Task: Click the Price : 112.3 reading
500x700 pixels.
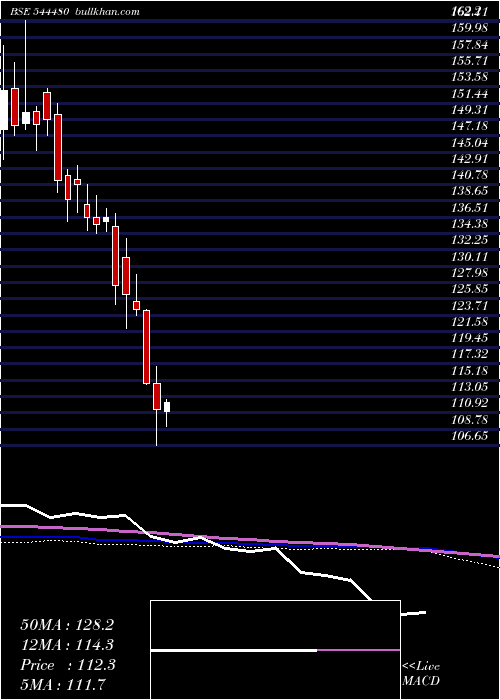Action: (68, 665)
